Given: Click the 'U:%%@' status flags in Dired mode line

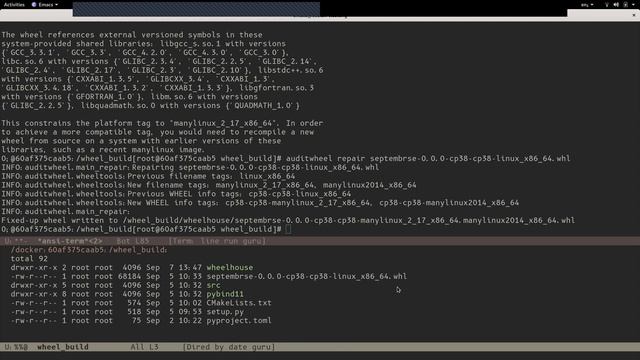Looking at the screenshot, I should pyautogui.click(x=16, y=347).
